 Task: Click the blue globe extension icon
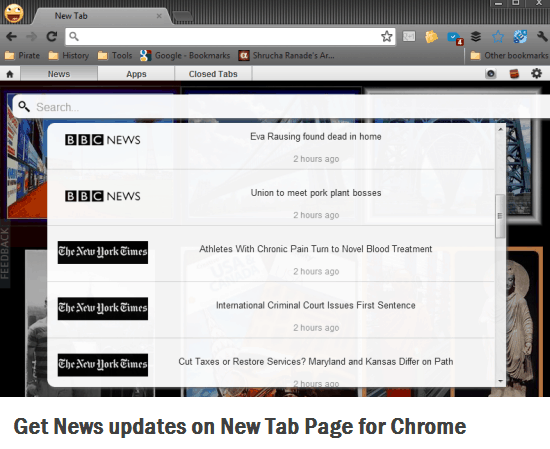[x=520, y=36]
